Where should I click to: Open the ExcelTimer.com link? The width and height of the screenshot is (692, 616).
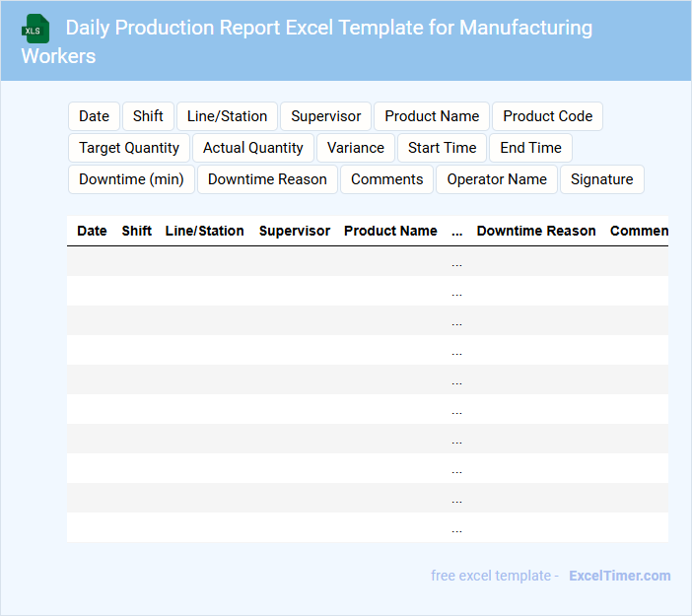pos(619,576)
